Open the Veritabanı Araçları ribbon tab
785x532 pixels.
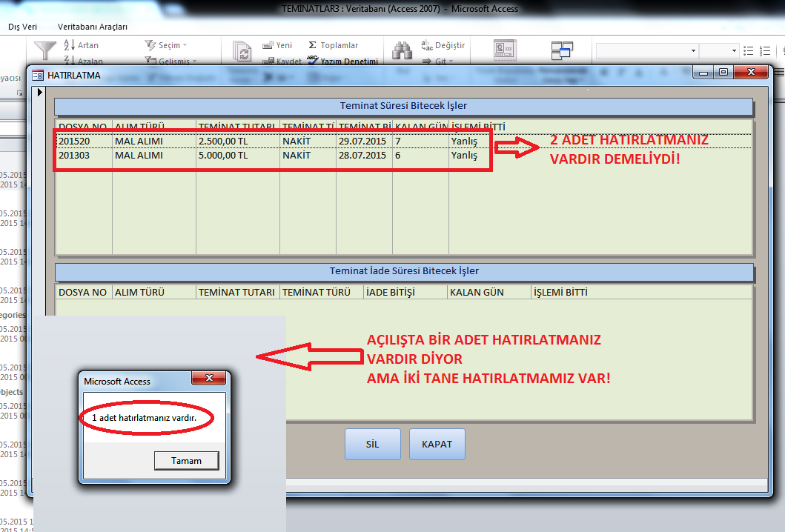point(93,27)
